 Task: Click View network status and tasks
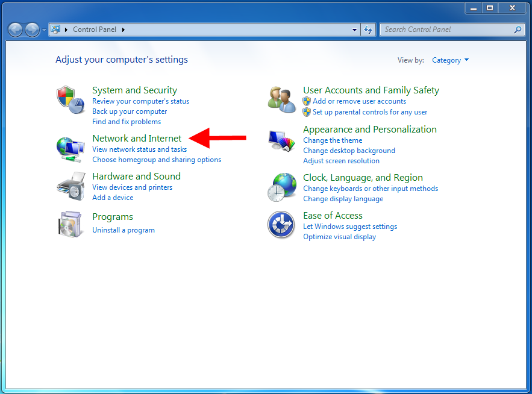tap(139, 149)
